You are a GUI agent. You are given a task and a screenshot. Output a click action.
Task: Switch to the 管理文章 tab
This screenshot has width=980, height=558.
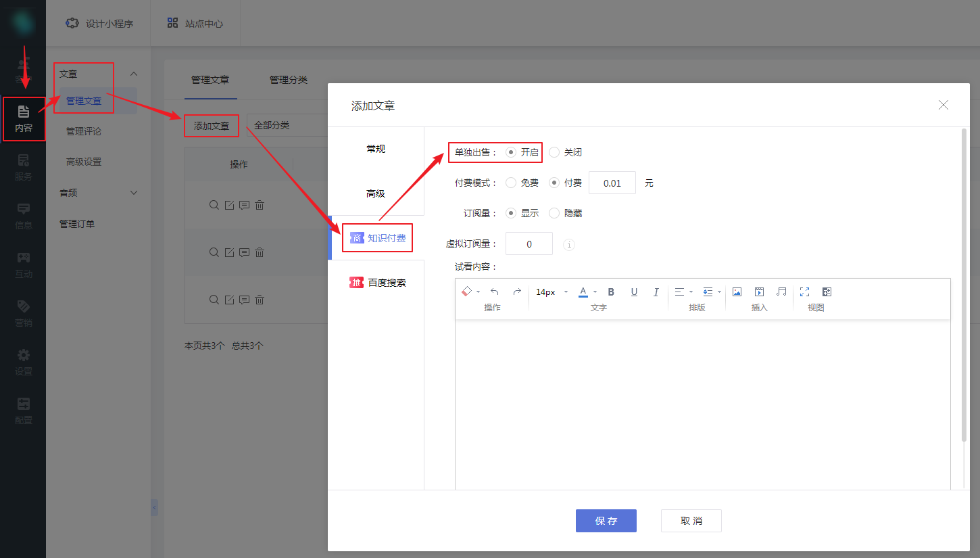(x=210, y=80)
